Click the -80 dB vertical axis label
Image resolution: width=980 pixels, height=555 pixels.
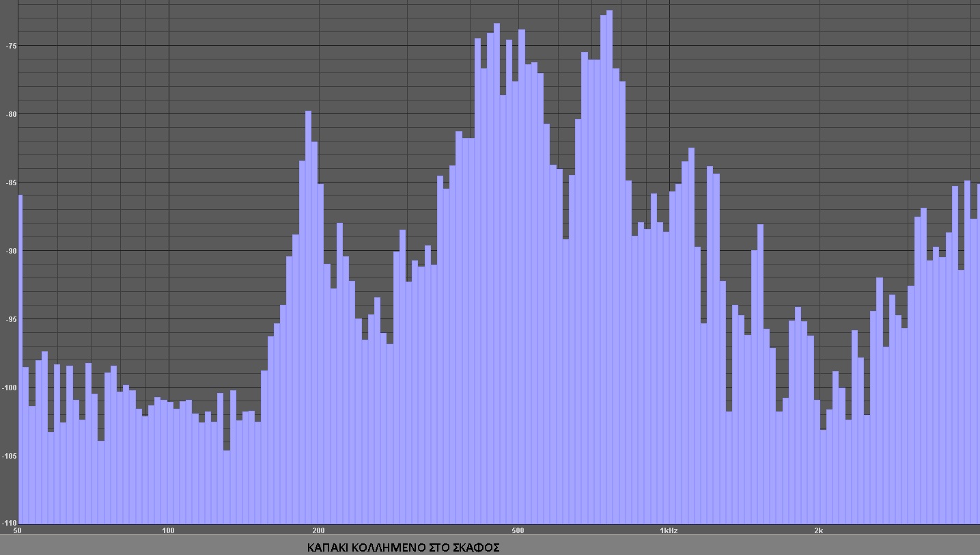(x=10, y=114)
